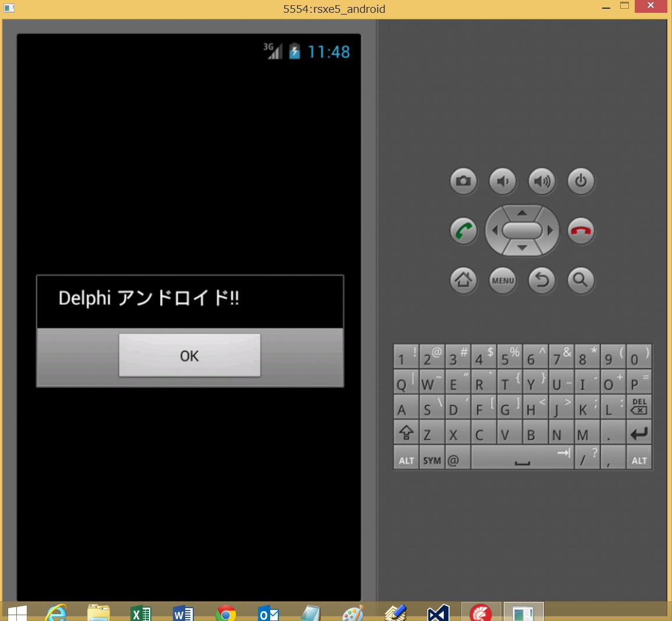This screenshot has height=621, width=672.
Task: Raise volume with the volume up button
Action: [542, 181]
